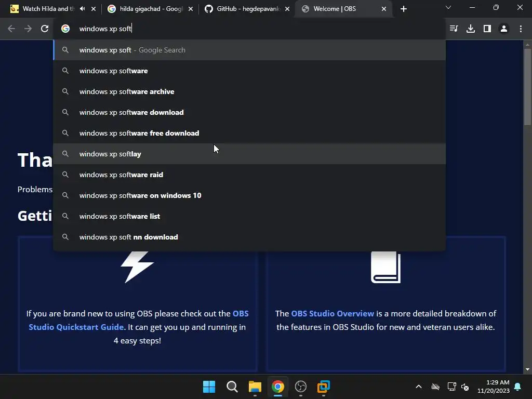Click the page vertical scrollbar thumb
532x399 pixels.
point(527,87)
